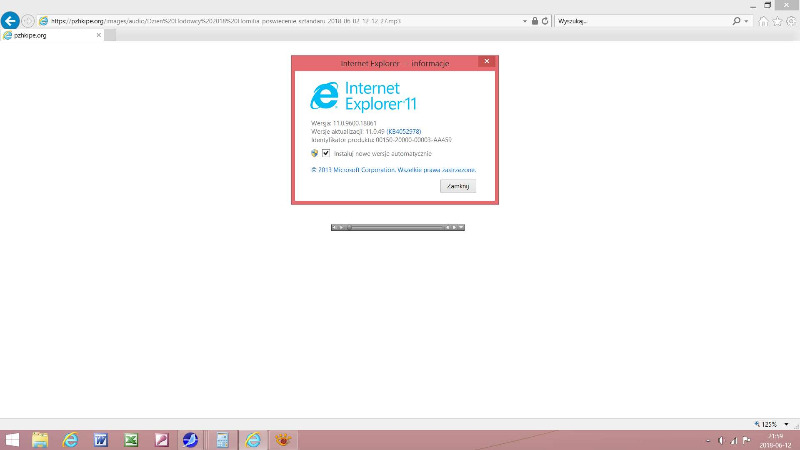Viewport: 800px width, 450px height.
Task: Click the network signal tray icon
Action: coord(734,440)
